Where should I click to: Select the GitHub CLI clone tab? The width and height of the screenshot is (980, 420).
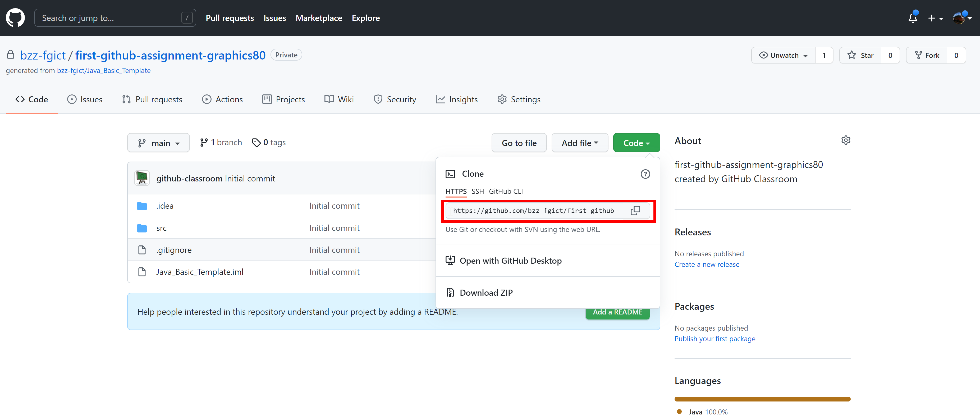pos(506,191)
